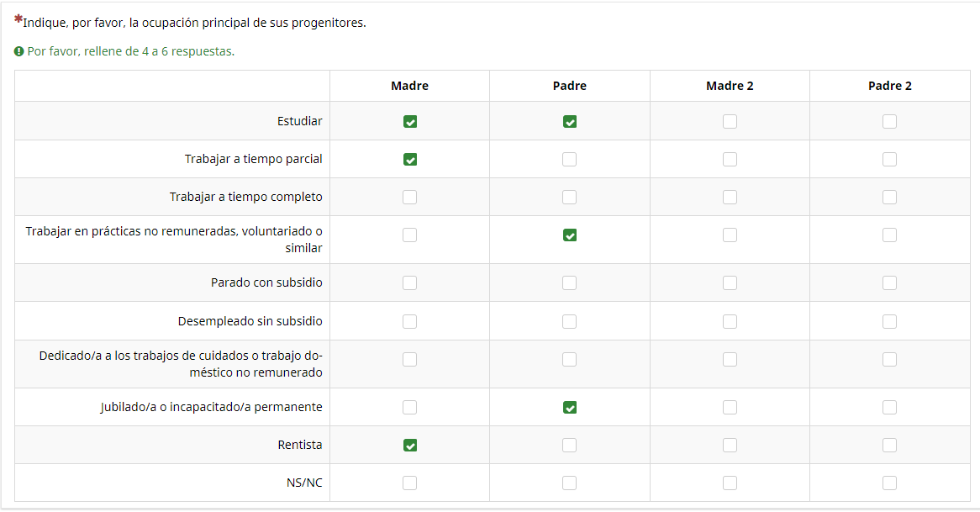Check Jubilado/a for Madre 2
The height and width of the screenshot is (512, 980).
point(730,408)
